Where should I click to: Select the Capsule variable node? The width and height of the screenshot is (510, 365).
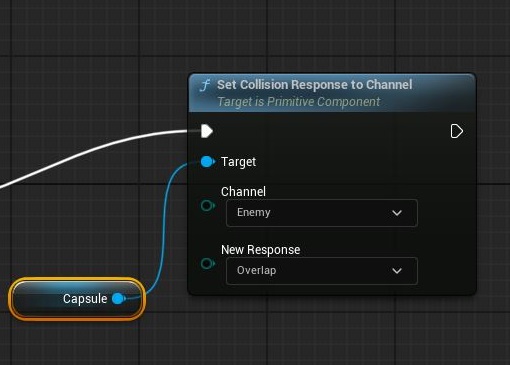77,299
